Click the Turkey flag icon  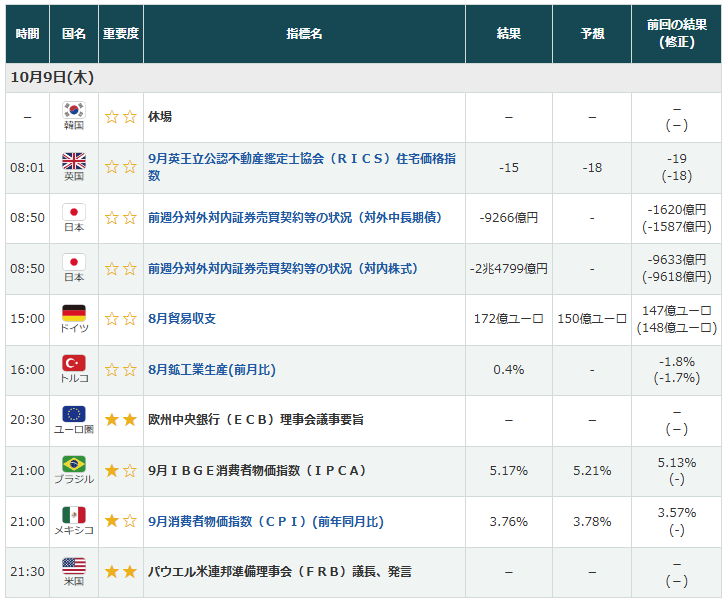(x=74, y=362)
